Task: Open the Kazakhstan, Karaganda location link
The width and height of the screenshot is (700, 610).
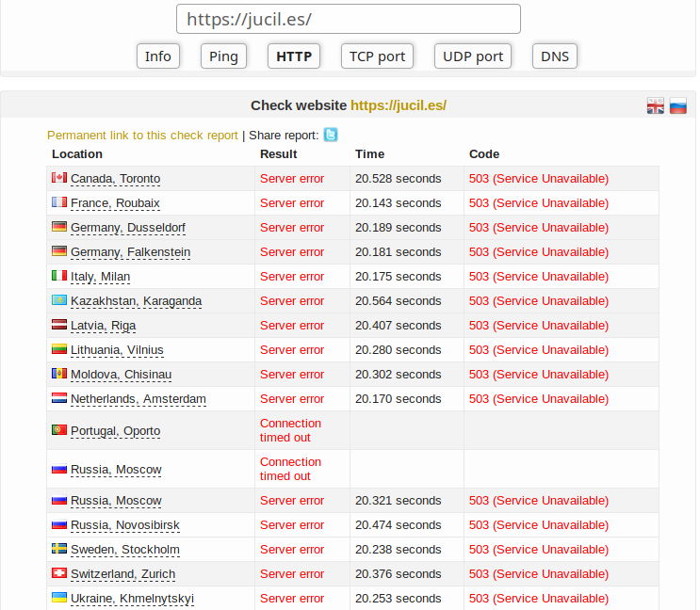Action: coord(137,301)
